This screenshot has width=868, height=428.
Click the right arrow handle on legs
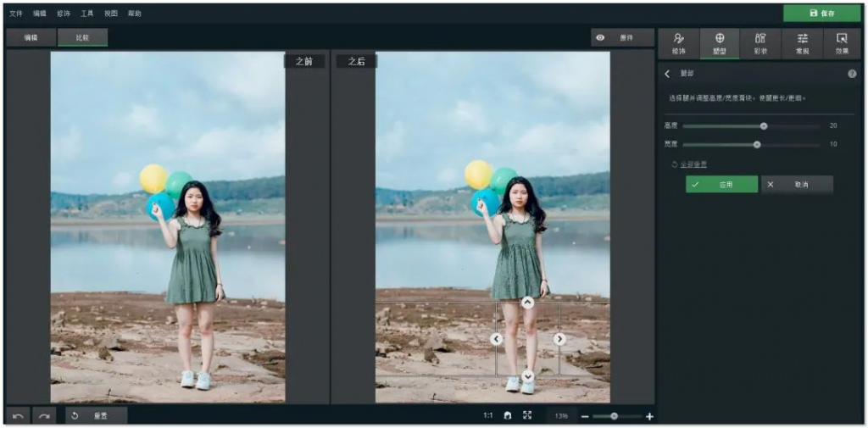coord(559,339)
